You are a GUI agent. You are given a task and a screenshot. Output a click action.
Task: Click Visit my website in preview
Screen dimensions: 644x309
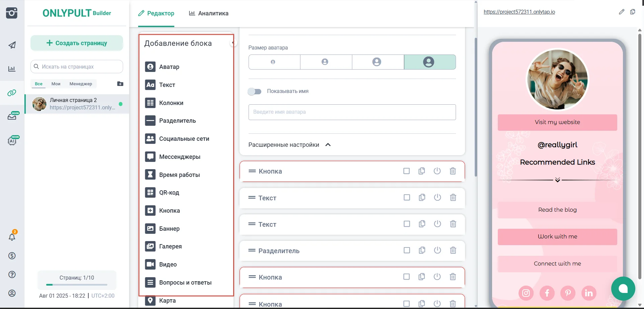coord(557,122)
